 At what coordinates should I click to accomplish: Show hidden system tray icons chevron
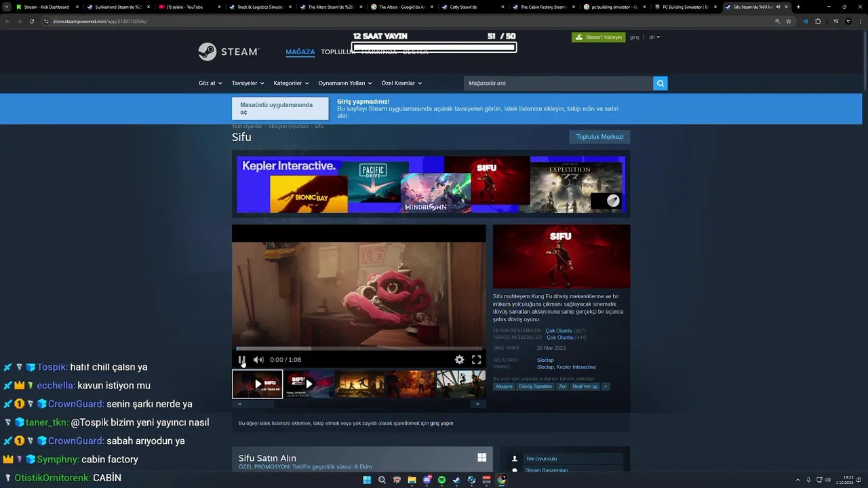[x=797, y=480]
